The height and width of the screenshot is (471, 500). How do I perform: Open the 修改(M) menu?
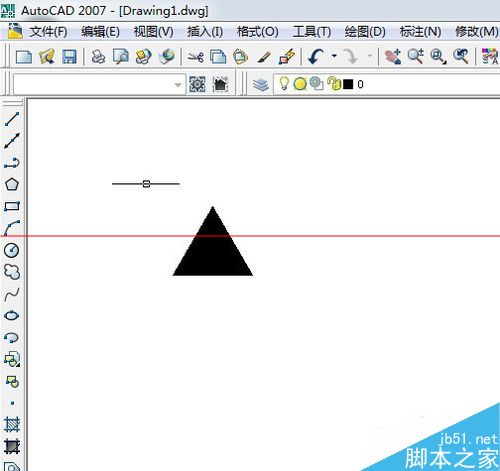pos(477,32)
